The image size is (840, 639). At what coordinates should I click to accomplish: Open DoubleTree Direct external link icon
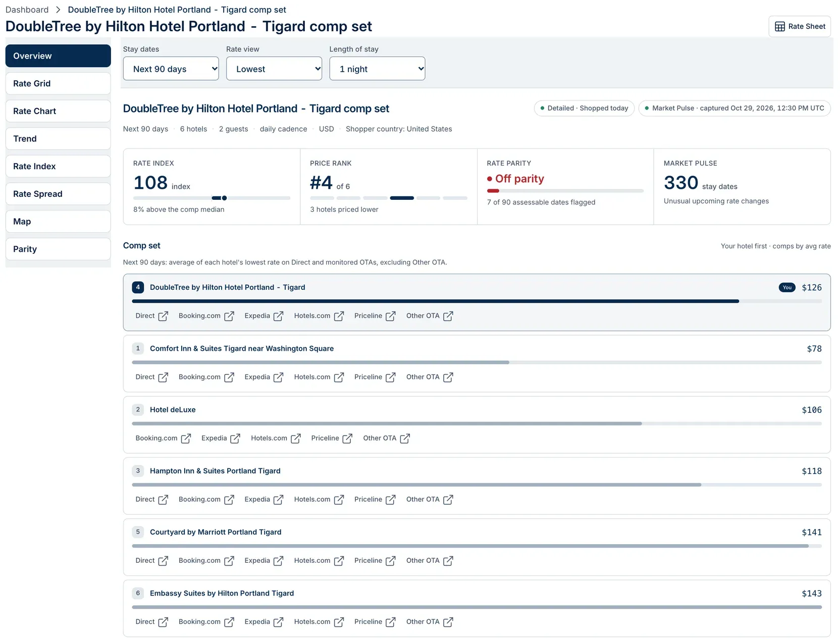pyautogui.click(x=163, y=316)
